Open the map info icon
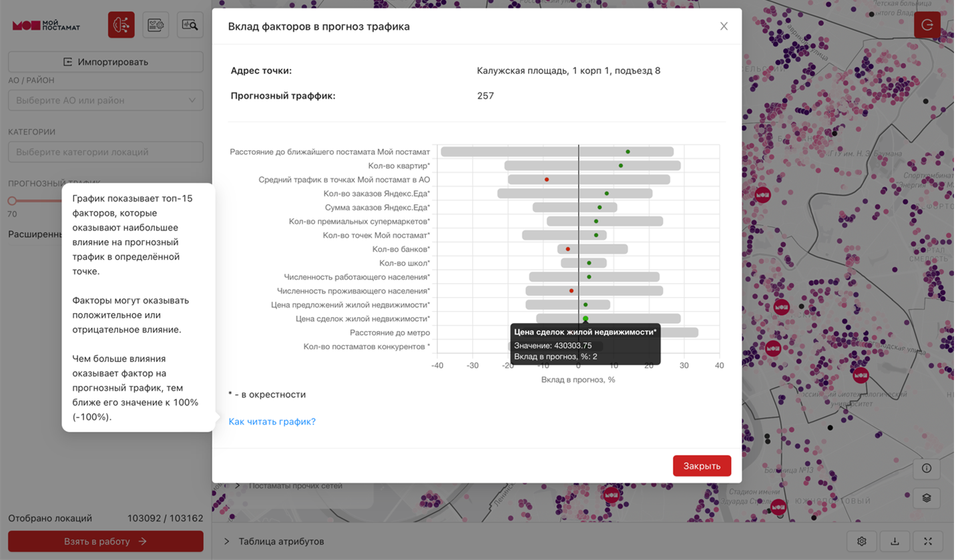This screenshot has width=964, height=560. point(927,468)
